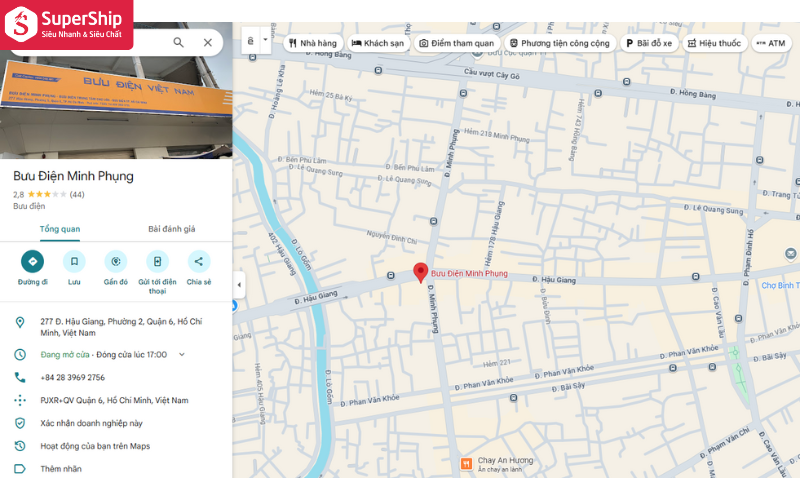Filter map by Khách sạn
This screenshot has width=800, height=500.
pyautogui.click(x=378, y=43)
